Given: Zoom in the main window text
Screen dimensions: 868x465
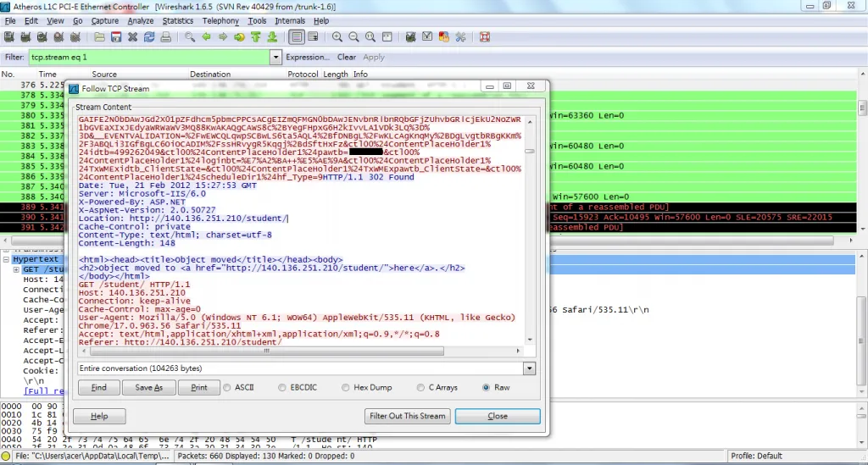Looking at the screenshot, I should pos(337,37).
